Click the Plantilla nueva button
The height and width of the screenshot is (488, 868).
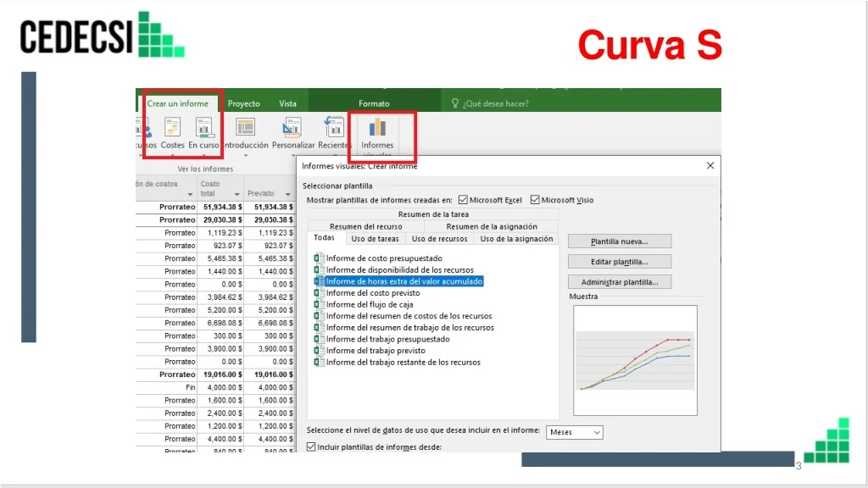point(620,241)
